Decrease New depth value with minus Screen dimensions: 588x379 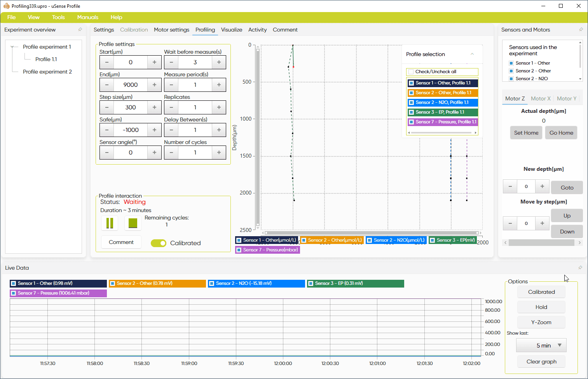point(510,186)
